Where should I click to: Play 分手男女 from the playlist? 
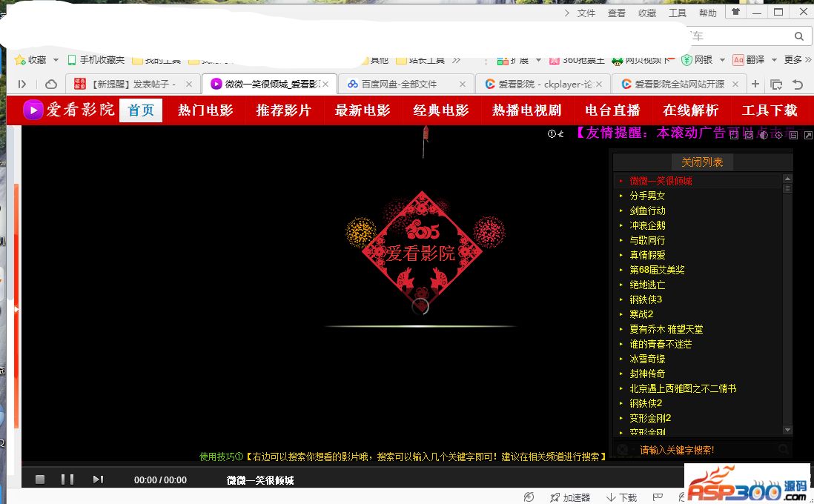(x=647, y=196)
